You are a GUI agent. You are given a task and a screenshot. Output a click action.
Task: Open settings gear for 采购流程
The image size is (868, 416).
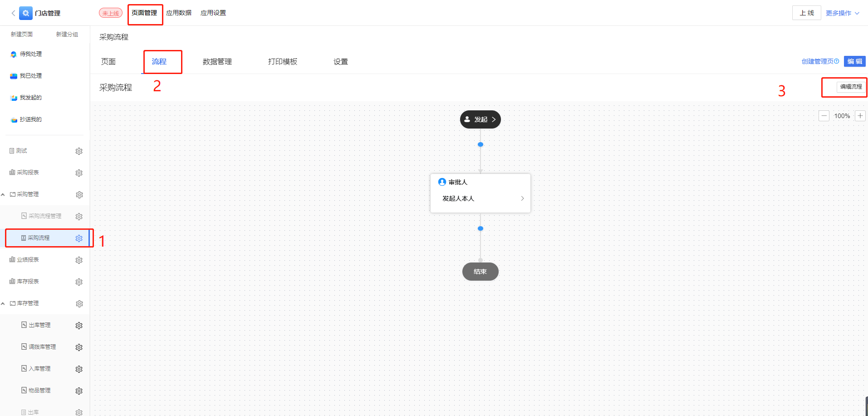point(79,238)
